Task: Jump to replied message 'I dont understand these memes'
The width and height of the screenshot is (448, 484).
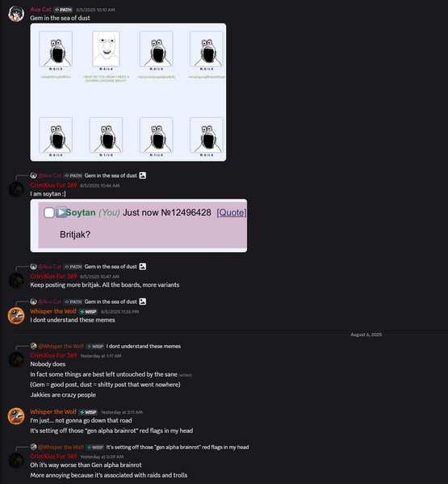Action: 144,347
